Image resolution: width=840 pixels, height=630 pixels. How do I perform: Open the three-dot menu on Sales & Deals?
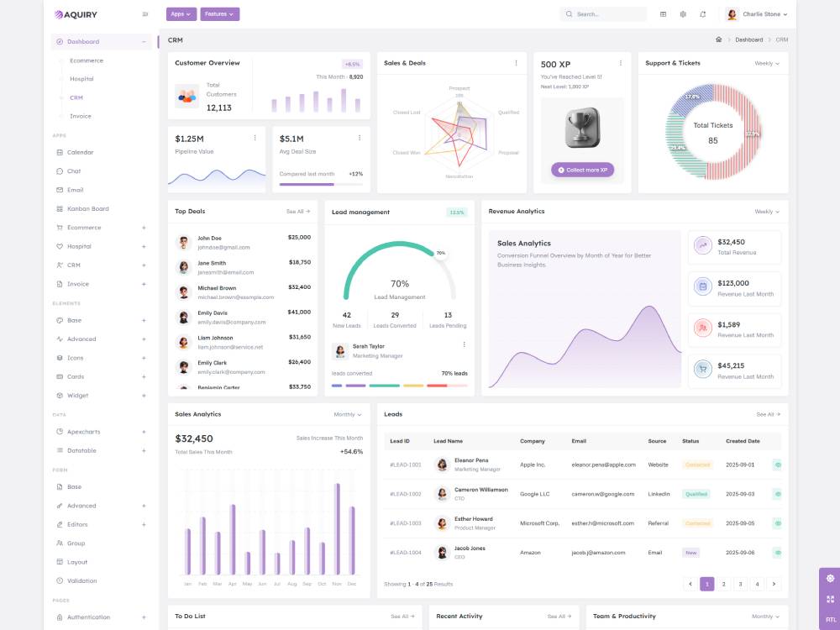[x=516, y=63]
